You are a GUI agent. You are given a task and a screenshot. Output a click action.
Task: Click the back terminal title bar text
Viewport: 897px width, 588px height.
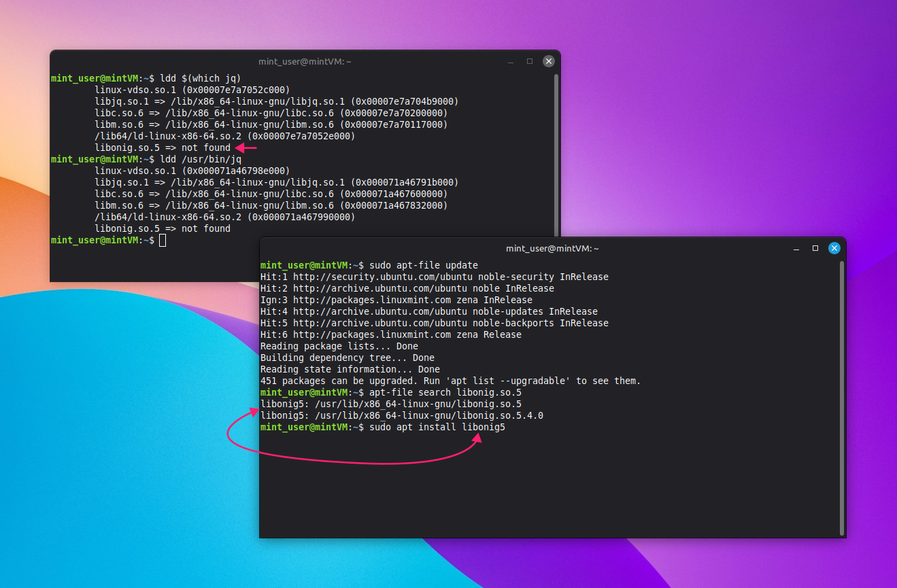pyautogui.click(x=305, y=61)
